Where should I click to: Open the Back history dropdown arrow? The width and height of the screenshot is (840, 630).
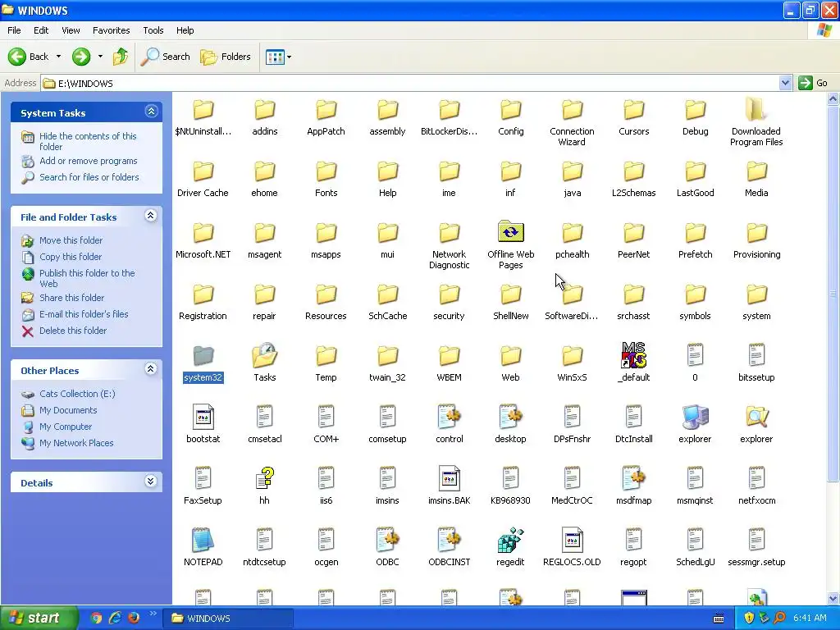point(58,57)
